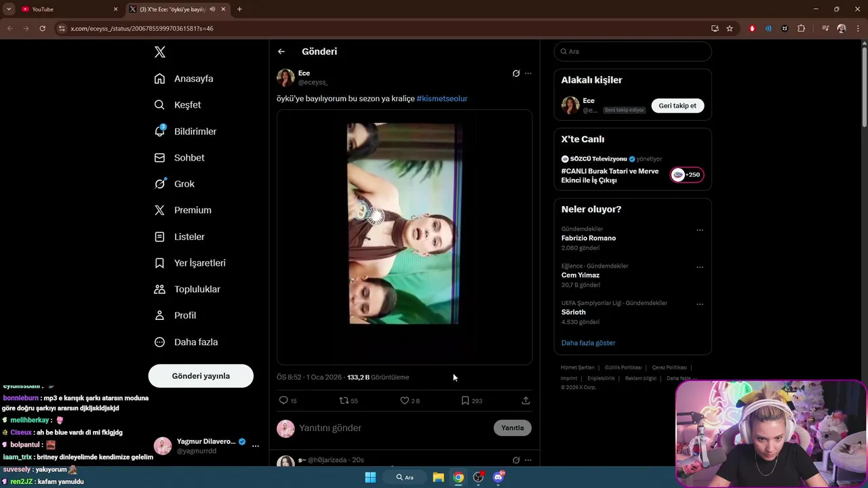Open Hizmet Şartları link
This screenshot has height=488, width=868.
click(578, 367)
